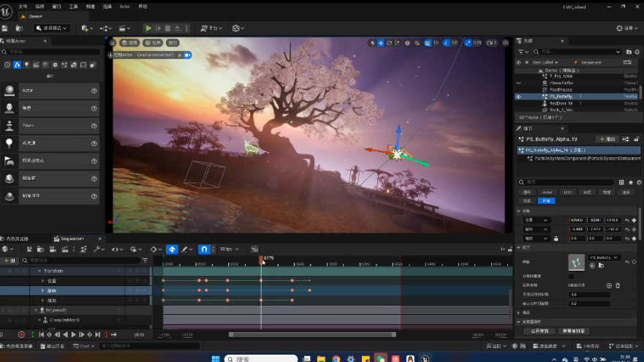Switch to the 内容浏览器 content browser tab
The height and width of the screenshot is (362, 644).
[x=17, y=238]
